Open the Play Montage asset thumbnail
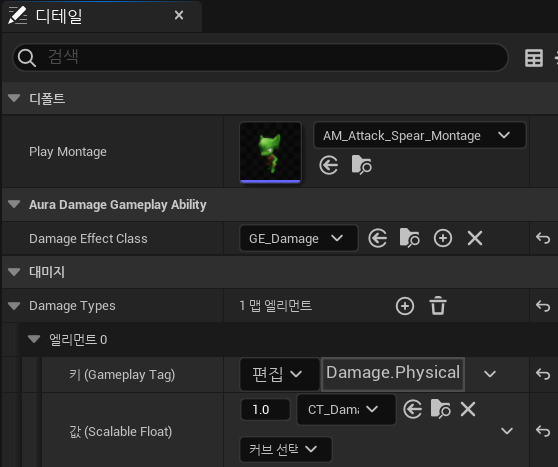Image resolution: width=558 pixels, height=467 pixels. [270, 152]
